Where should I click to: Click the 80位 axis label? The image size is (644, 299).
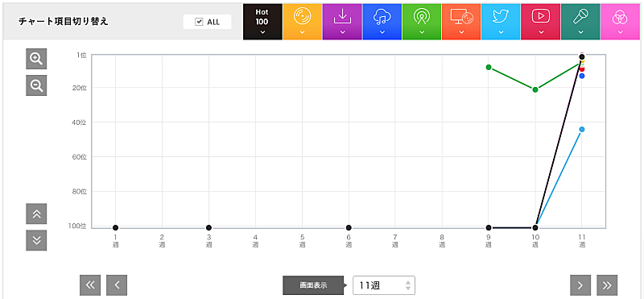pyautogui.click(x=80, y=191)
